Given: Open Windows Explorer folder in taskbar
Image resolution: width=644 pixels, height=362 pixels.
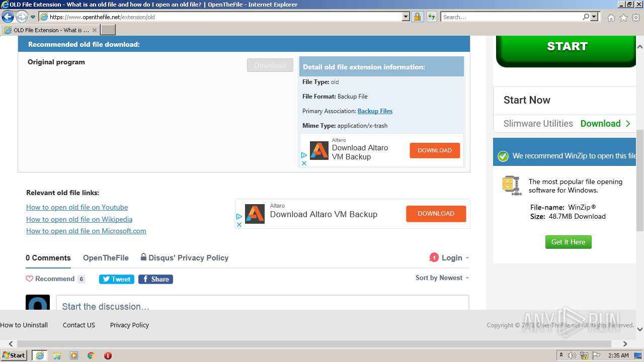Looking at the screenshot, I should (x=57, y=355).
